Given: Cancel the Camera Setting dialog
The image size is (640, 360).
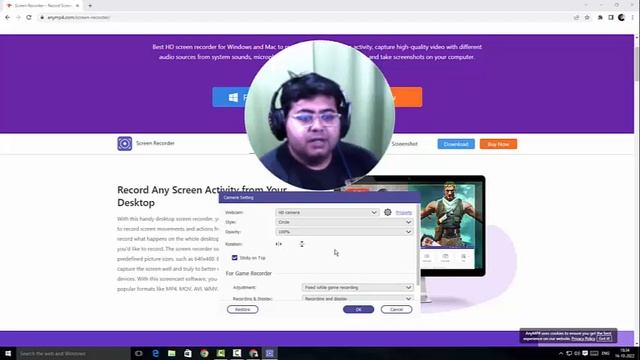Looking at the screenshot, I should (396, 309).
